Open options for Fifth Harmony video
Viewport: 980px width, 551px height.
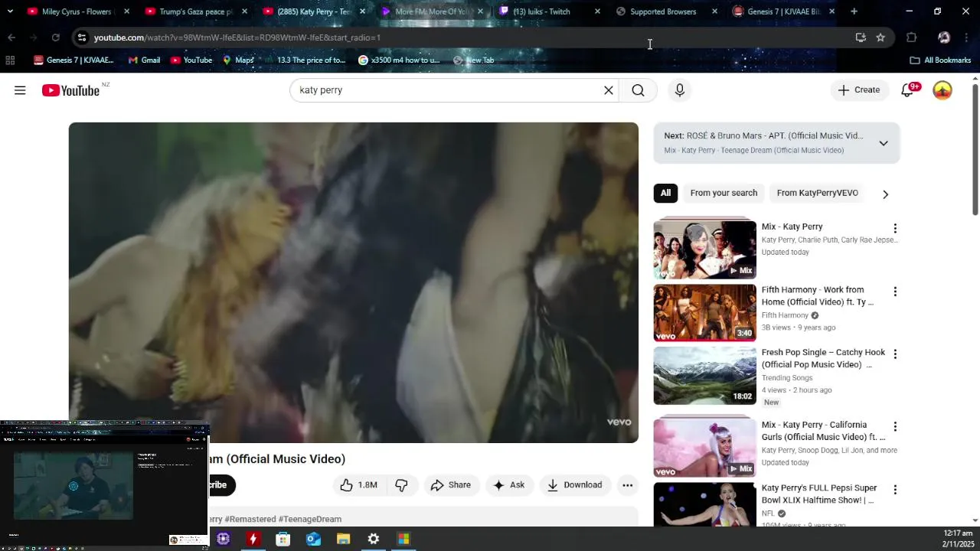point(895,292)
